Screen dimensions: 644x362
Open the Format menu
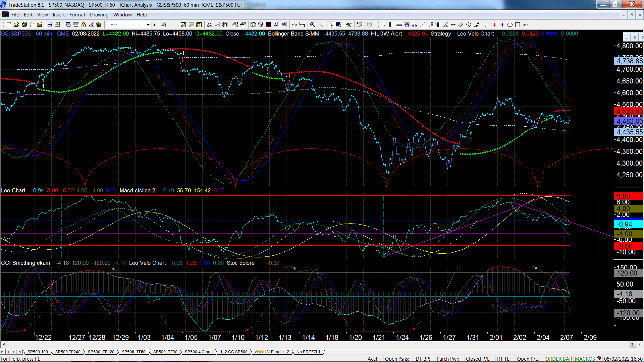[77, 15]
